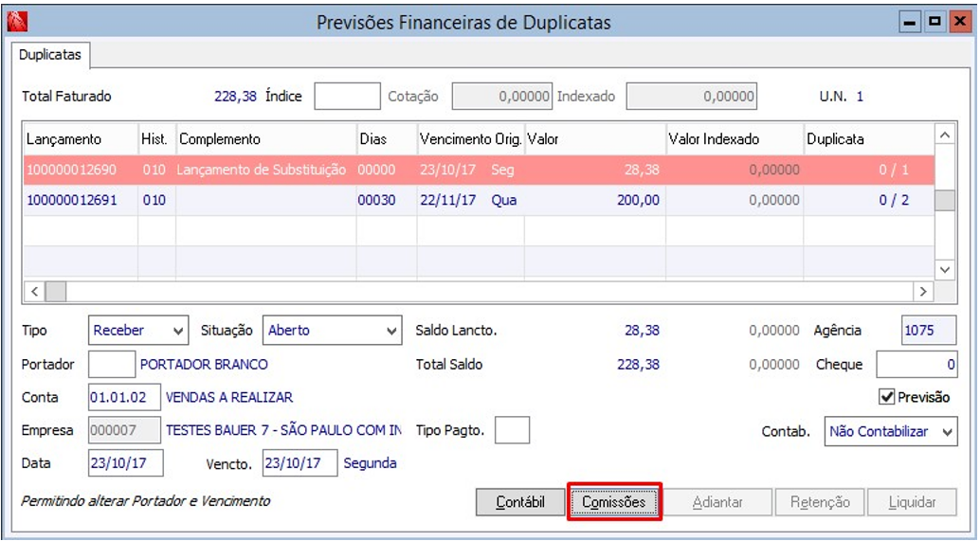The image size is (980, 541).
Task: Click the Liquidar button
Action: click(x=913, y=501)
